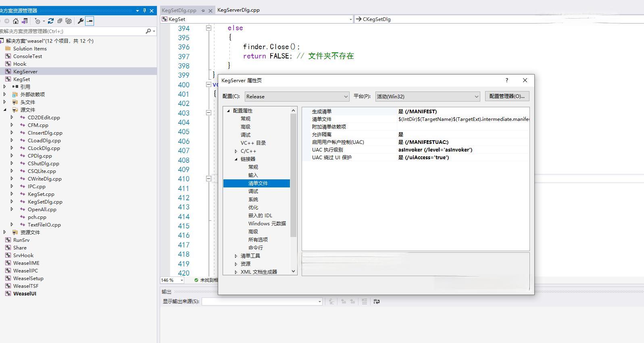Select 命令行 under 链接器
Image resolution: width=644 pixels, height=343 pixels.
coord(255,248)
